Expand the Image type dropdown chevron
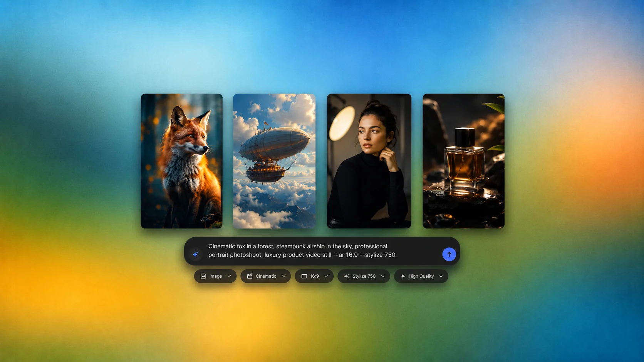Viewport: 644px width, 362px height. click(229, 276)
